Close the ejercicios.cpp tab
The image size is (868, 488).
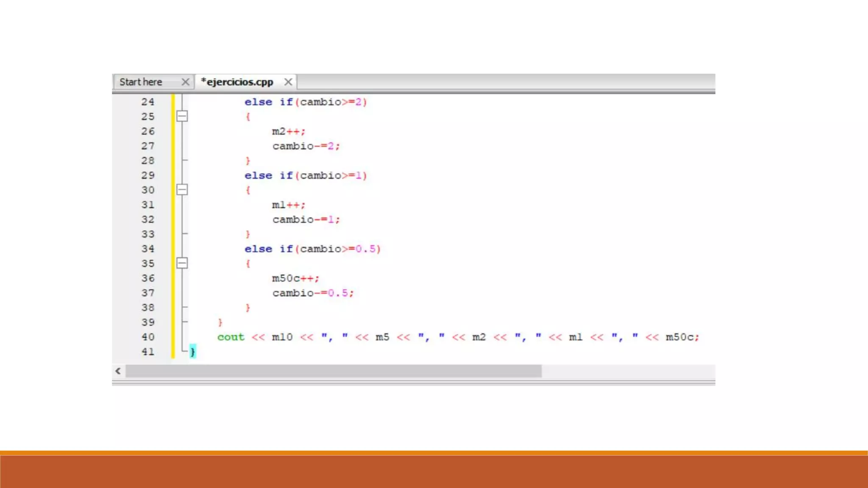coord(288,82)
